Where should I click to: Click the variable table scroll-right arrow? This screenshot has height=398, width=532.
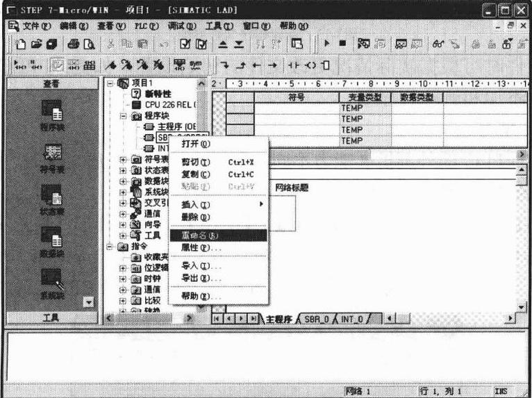pos(522,154)
